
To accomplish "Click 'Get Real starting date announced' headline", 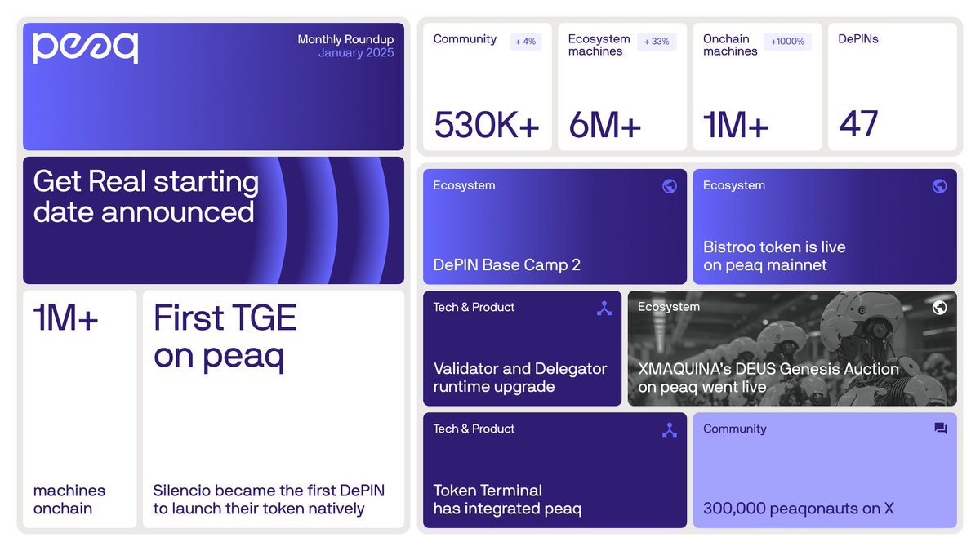I will 146,197.
